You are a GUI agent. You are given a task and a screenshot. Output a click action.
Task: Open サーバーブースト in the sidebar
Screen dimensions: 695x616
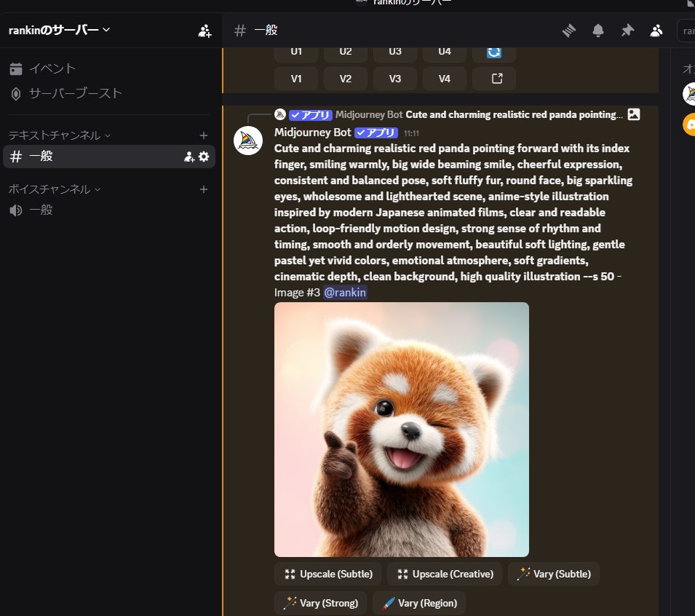pos(75,93)
